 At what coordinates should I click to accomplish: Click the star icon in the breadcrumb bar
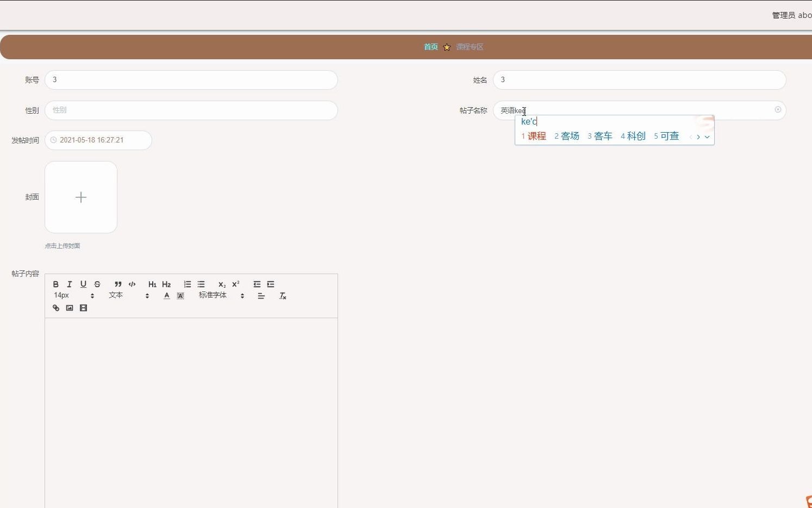point(447,47)
